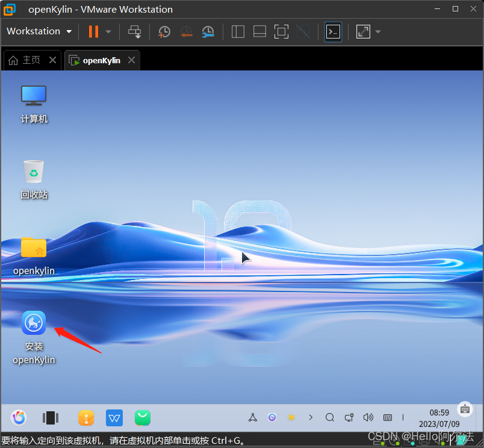Open the power options dropdown arrow
Screen dimensions: 484x448
[108, 32]
